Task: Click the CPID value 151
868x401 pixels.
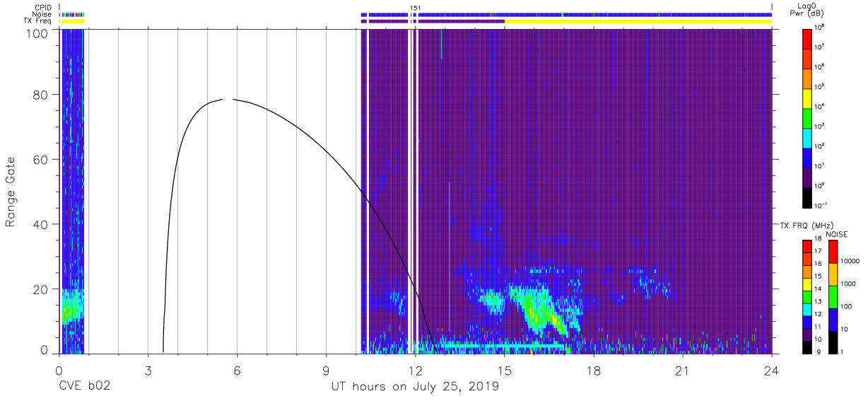Action: point(416,7)
